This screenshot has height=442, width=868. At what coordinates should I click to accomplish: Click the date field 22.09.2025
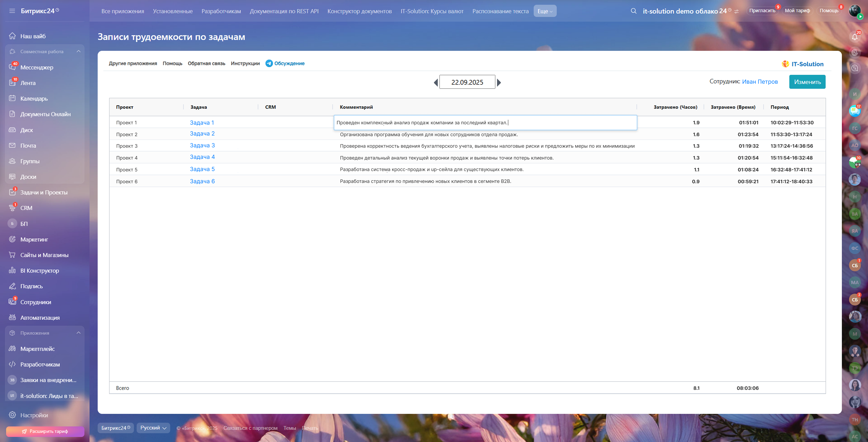click(x=467, y=82)
